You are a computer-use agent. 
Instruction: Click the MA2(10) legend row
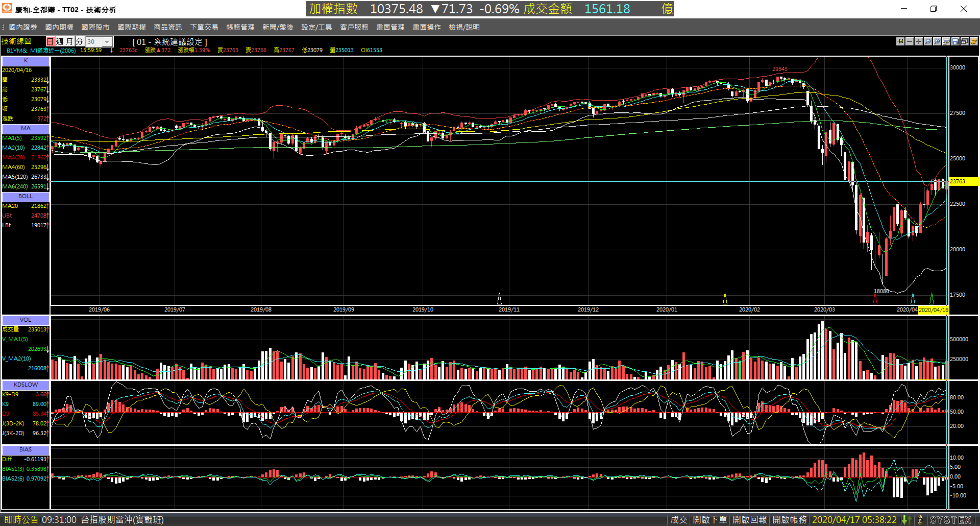26,148
